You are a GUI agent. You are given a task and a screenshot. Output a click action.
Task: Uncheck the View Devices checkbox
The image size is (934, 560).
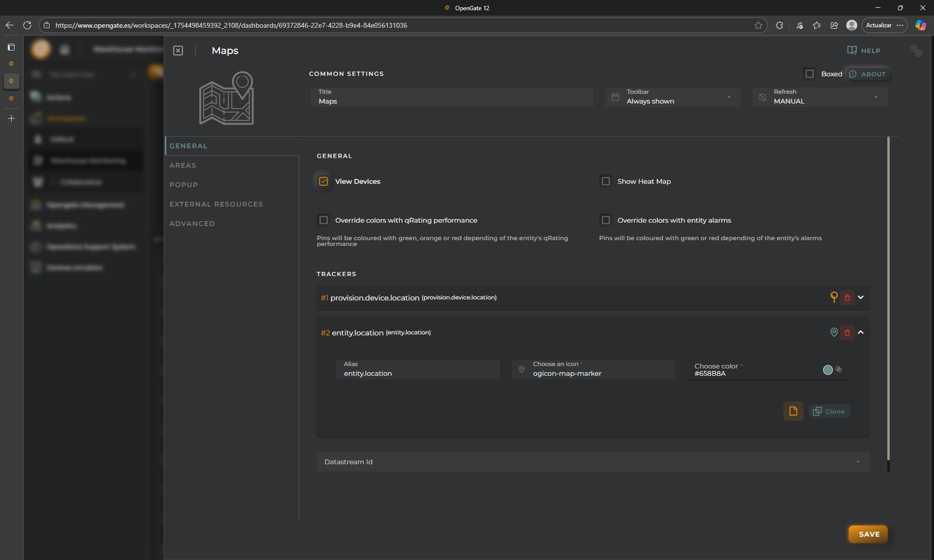[323, 181]
